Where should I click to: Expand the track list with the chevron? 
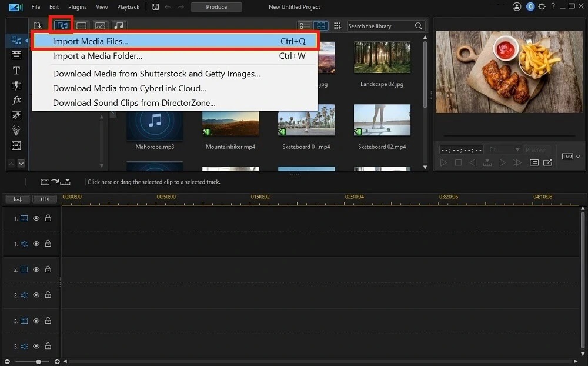[22, 164]
